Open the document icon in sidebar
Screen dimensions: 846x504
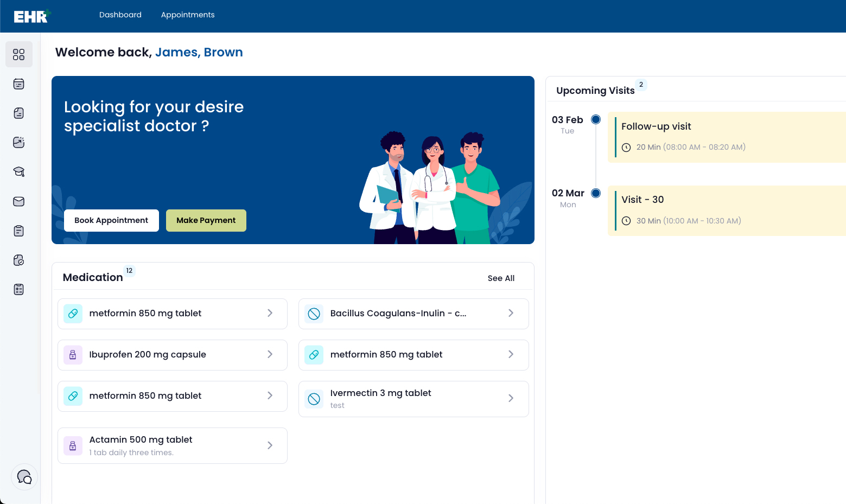click(19, 113)
